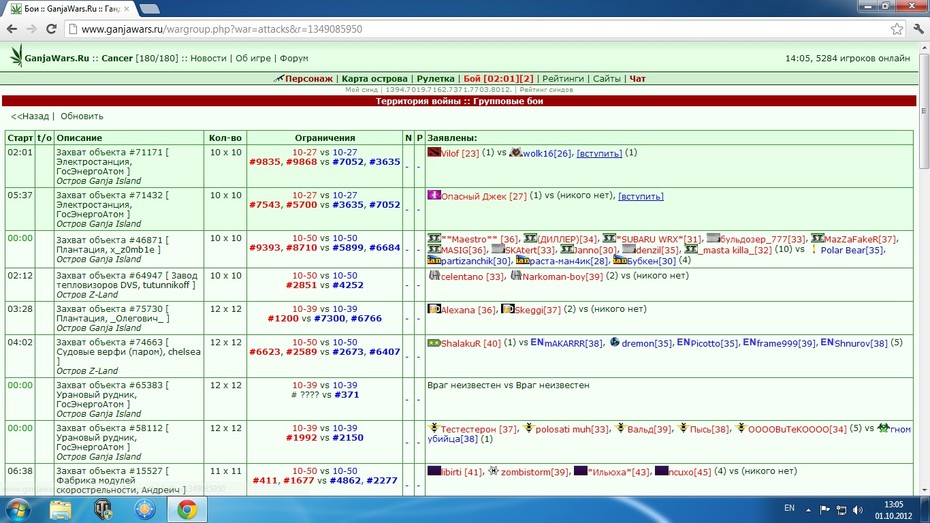Launch World of Tanks taskbar icon
930x523 pixels.
103,509
